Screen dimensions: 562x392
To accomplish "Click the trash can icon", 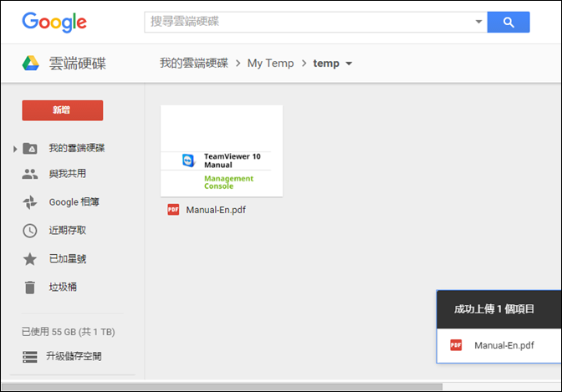I will tap(30, 288).
